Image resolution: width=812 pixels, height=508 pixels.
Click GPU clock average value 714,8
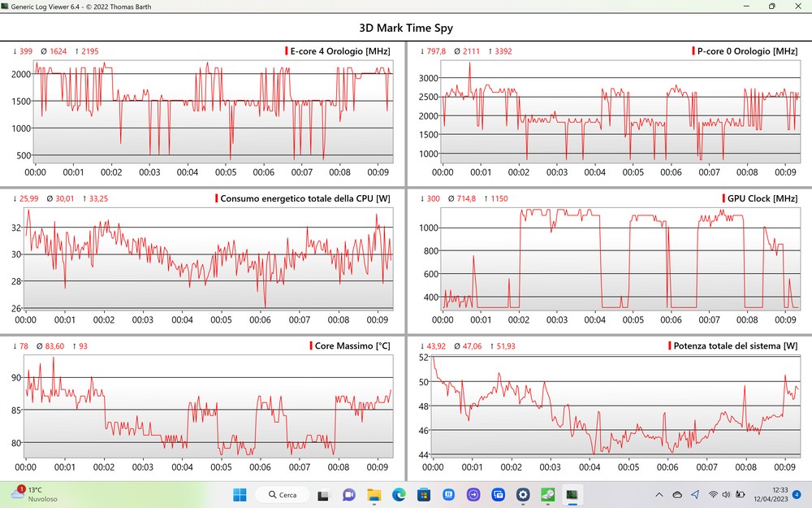466,198
